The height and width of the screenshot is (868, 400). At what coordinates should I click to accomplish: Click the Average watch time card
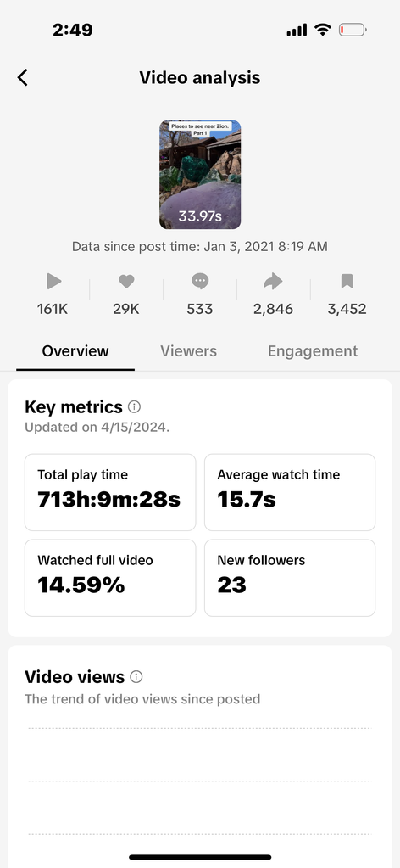[x=290, y=492]
